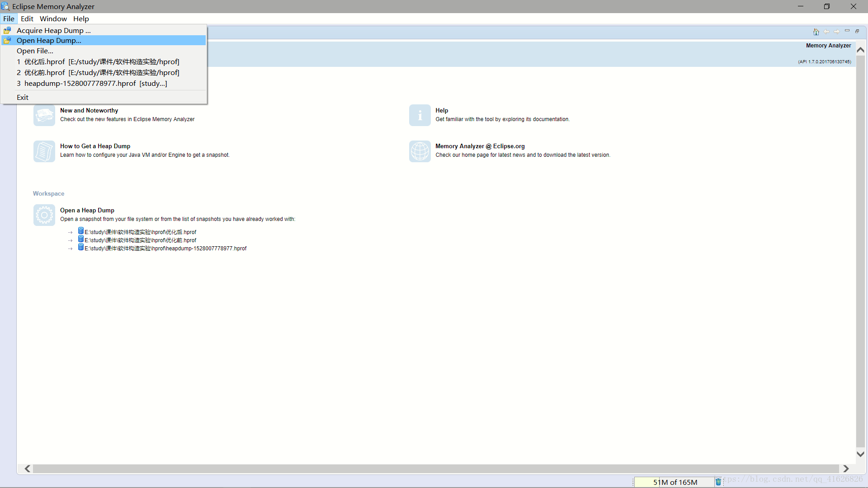This screenshot has height=488, width=868.
Task: Open the New and Noteworthy link
Action: coord(89,110)
